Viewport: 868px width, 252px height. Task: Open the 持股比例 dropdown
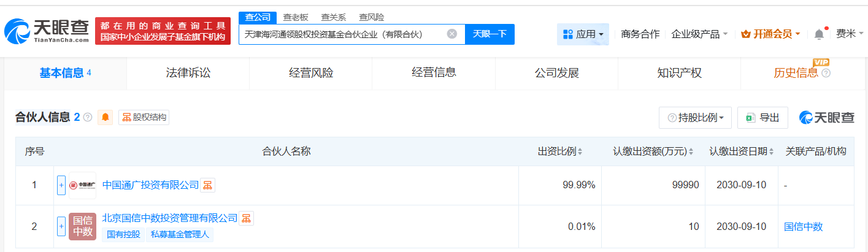[x=695, y=118]
